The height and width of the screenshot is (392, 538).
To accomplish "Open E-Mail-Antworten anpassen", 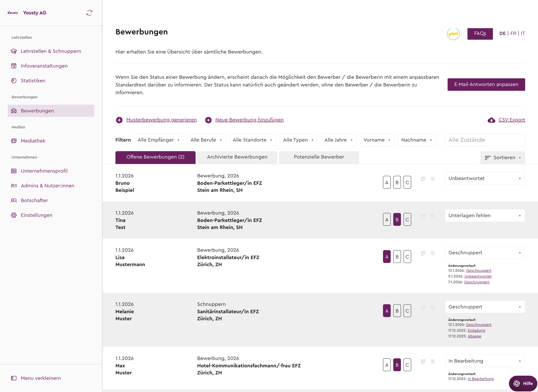I will 486,84.
